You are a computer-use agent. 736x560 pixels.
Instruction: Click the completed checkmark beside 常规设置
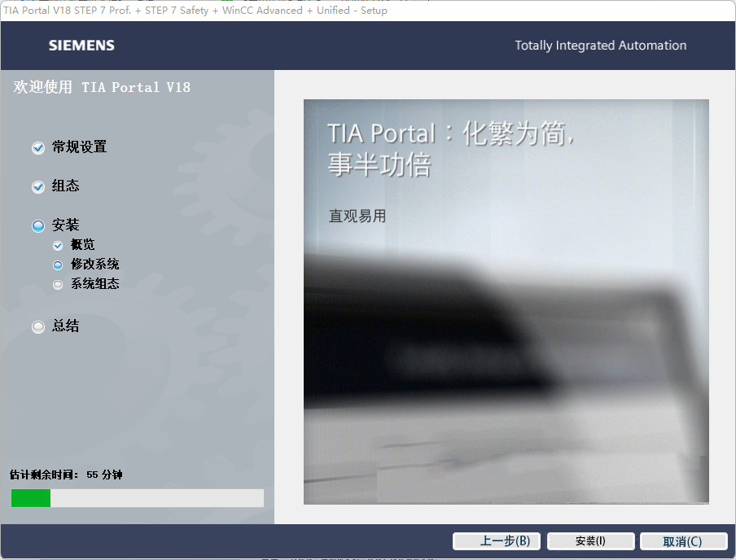[x=37, y=147]
